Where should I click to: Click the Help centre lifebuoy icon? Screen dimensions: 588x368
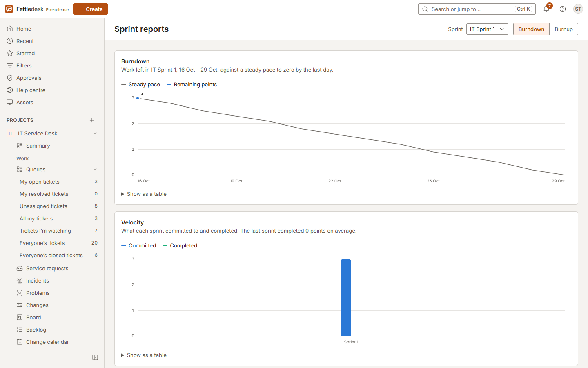pyautogui.click(x=10, y=90)
